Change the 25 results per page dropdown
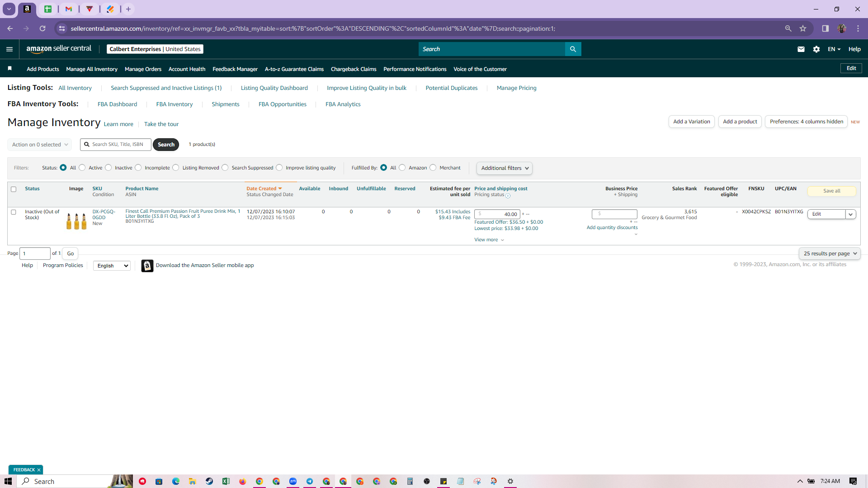Viewport: 868px width, 488px height. tap(830, 253)
